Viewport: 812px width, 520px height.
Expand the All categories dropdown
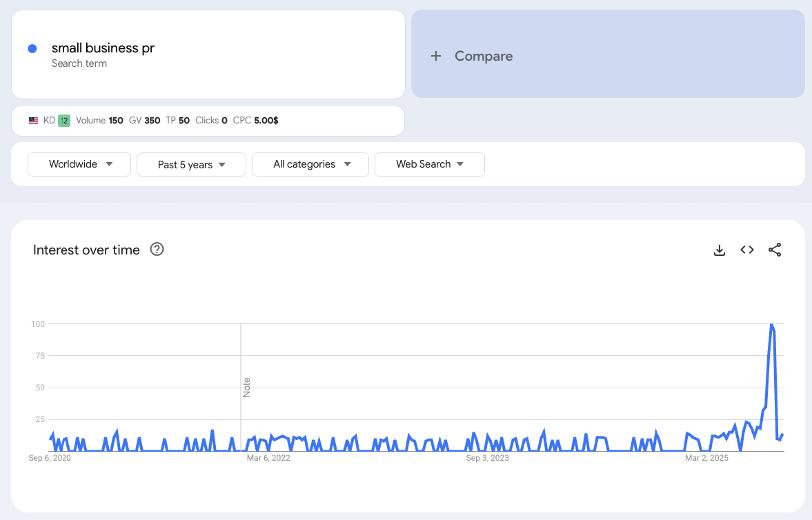[311, 164]
